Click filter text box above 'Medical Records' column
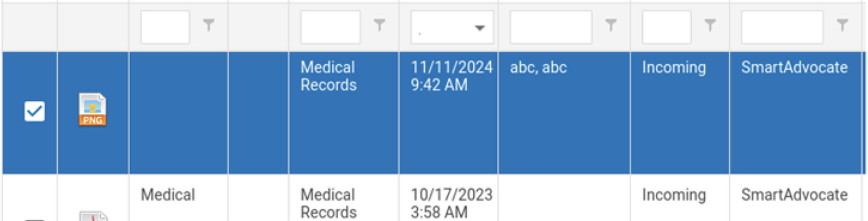The height and width of the screenshot is (221, 868). [x=330, y=27]
